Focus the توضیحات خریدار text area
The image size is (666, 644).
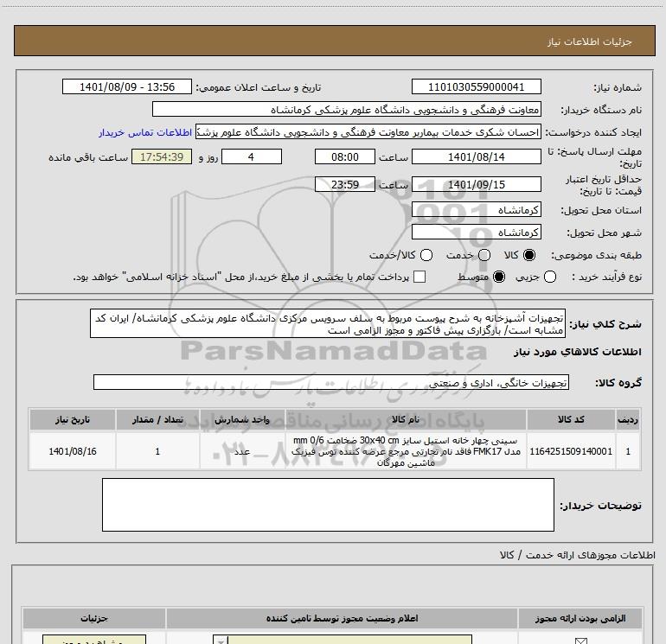point(328,505)
